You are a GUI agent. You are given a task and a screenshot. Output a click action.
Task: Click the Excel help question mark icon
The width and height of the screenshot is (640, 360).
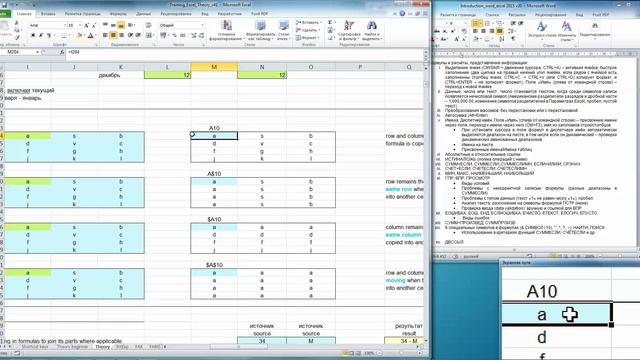tap(402, 13)
